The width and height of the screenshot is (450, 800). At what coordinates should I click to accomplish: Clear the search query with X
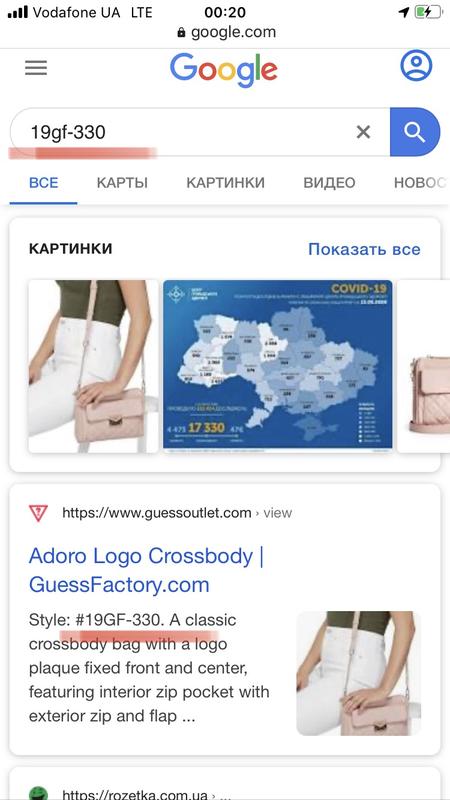pos(363,132)
